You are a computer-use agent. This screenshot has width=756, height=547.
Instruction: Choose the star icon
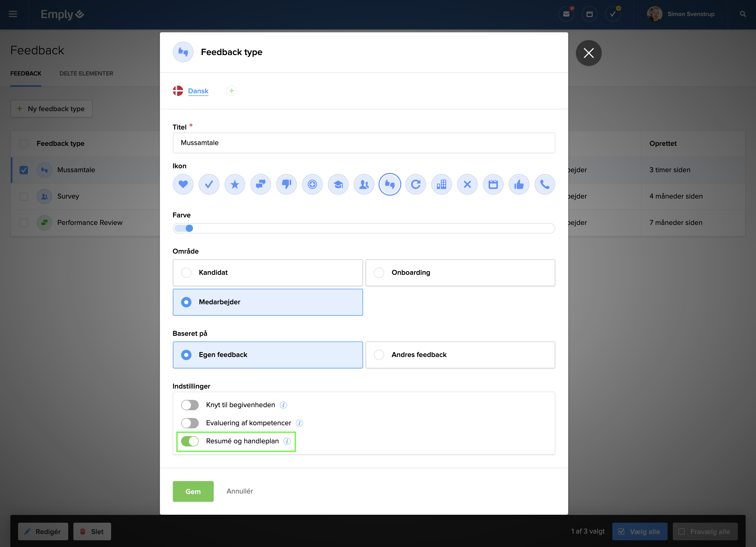[235, 184]
